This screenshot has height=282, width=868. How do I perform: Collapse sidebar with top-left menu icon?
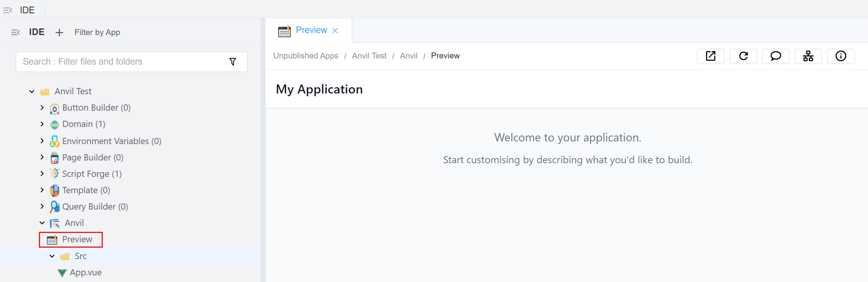pyautogui.click(x=8, y=10)
